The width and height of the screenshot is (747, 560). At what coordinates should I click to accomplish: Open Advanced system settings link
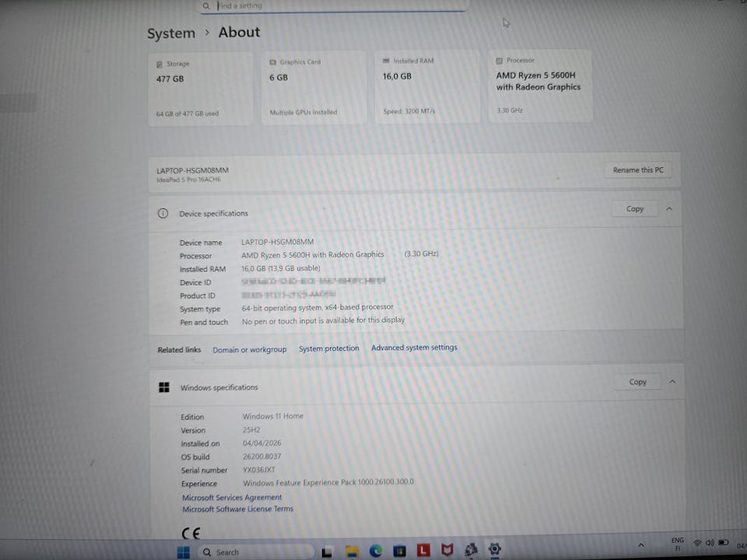pyautogui.click(x=414, y=348)
